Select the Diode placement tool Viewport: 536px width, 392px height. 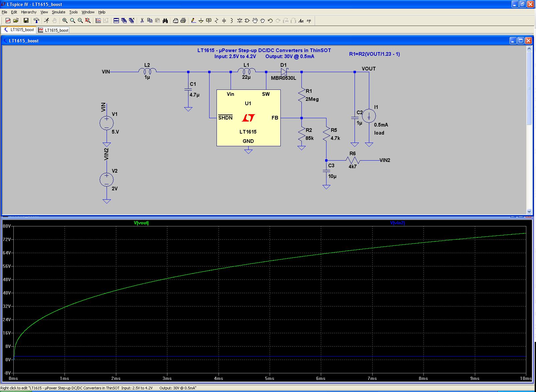240,21
